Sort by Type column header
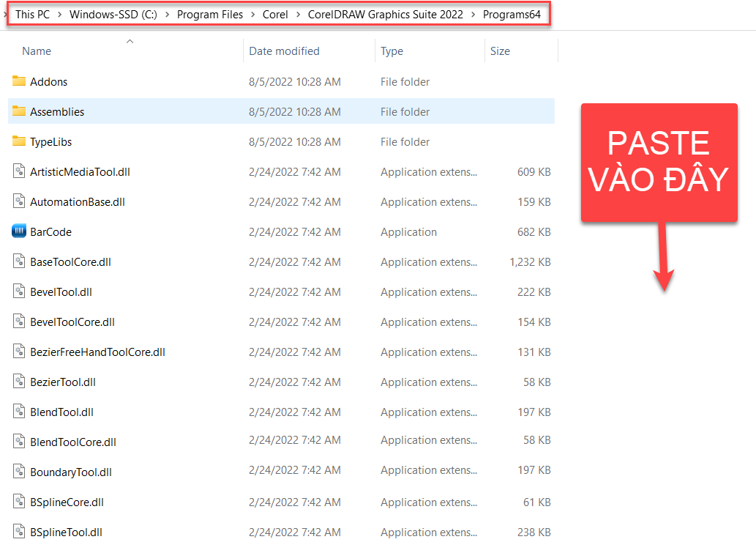The height and width of the screenshot is (542, 756). pyautogui.click(x=392, y=51)
